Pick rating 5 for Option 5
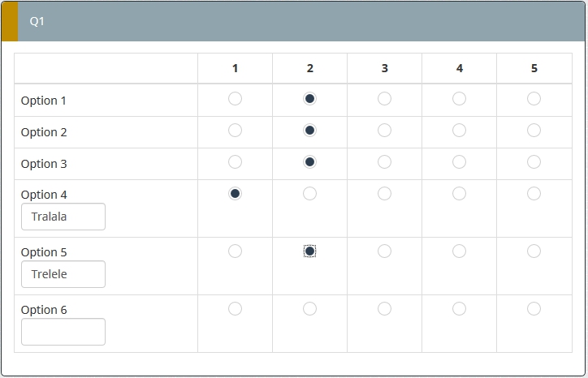 tap(534, 251)
